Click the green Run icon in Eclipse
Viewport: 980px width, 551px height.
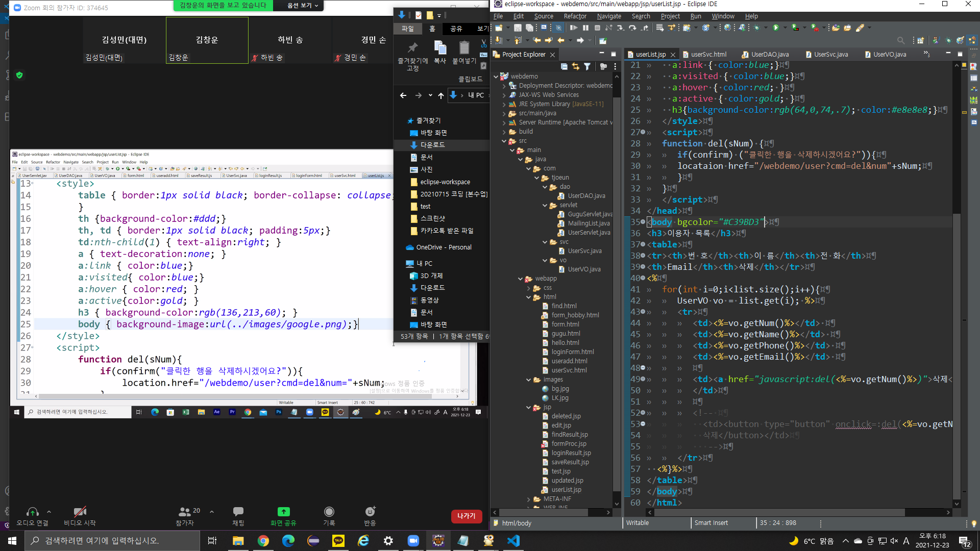tap(776, 28)
